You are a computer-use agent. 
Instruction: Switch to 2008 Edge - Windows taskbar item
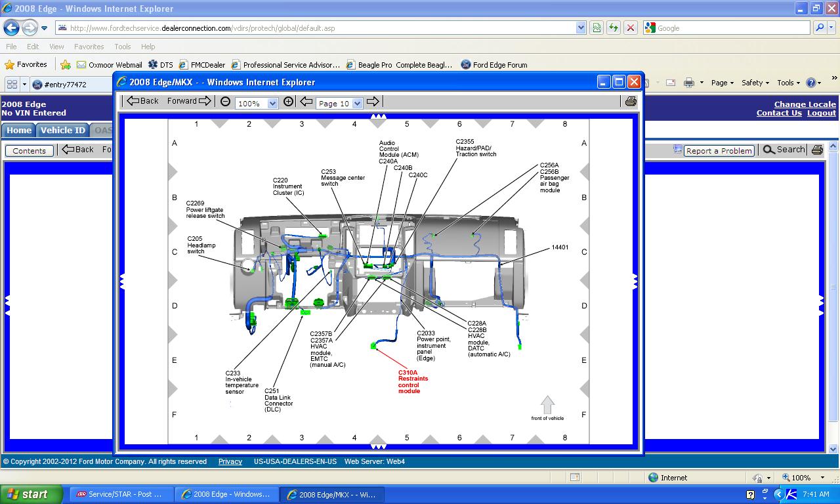[x=227, y=494]
